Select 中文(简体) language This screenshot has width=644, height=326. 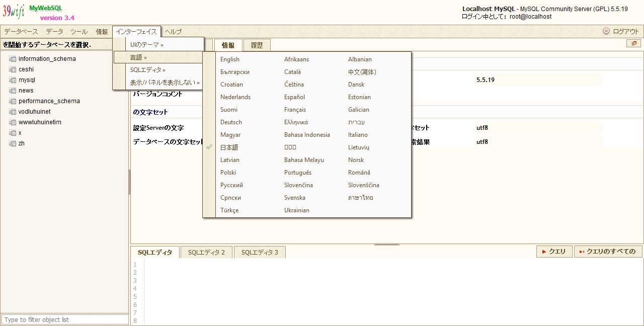(x=362, y=72)
